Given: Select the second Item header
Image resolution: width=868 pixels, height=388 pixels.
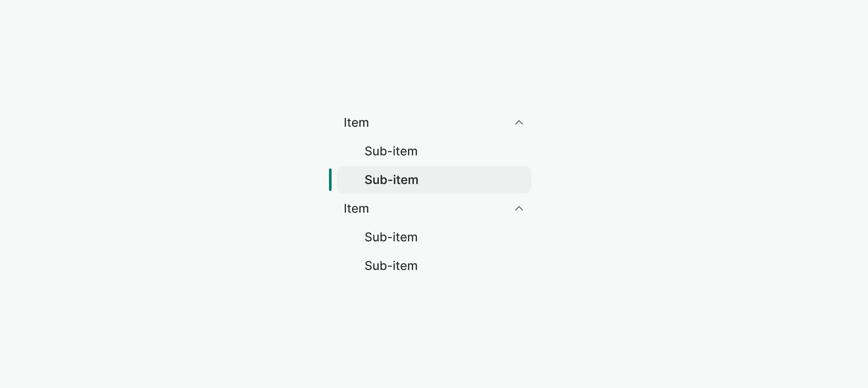Looking at the screenshot, I should point(356,209).
